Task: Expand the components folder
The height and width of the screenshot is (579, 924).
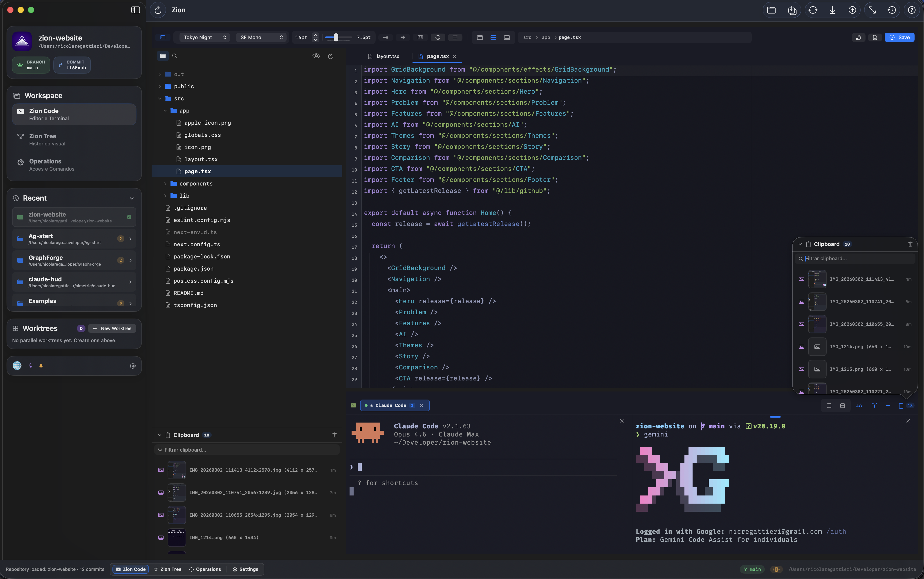Action: (x=165, y=184)
